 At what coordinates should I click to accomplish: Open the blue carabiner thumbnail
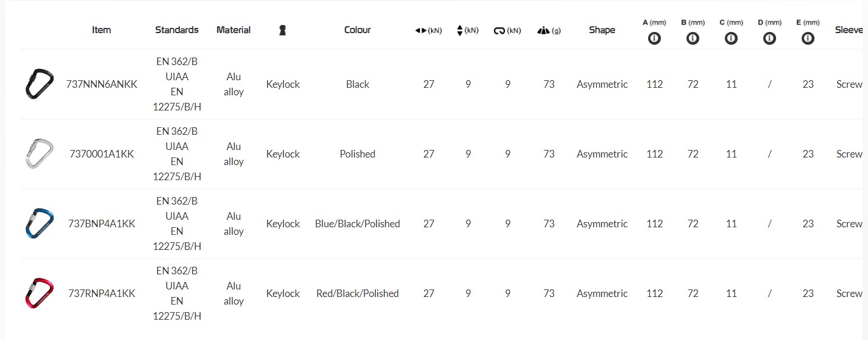(40, 223)
